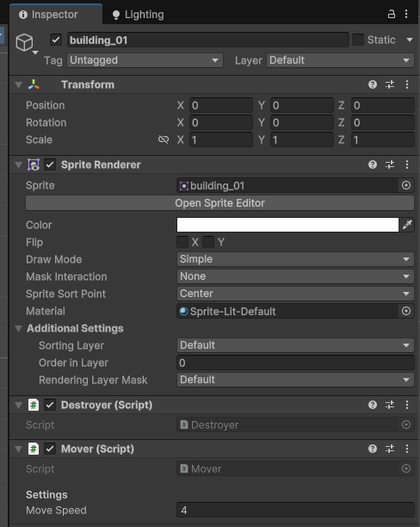Click the Sprite-Lit-Default material field
Screen dimensions: 420x527
click(287, 311)
